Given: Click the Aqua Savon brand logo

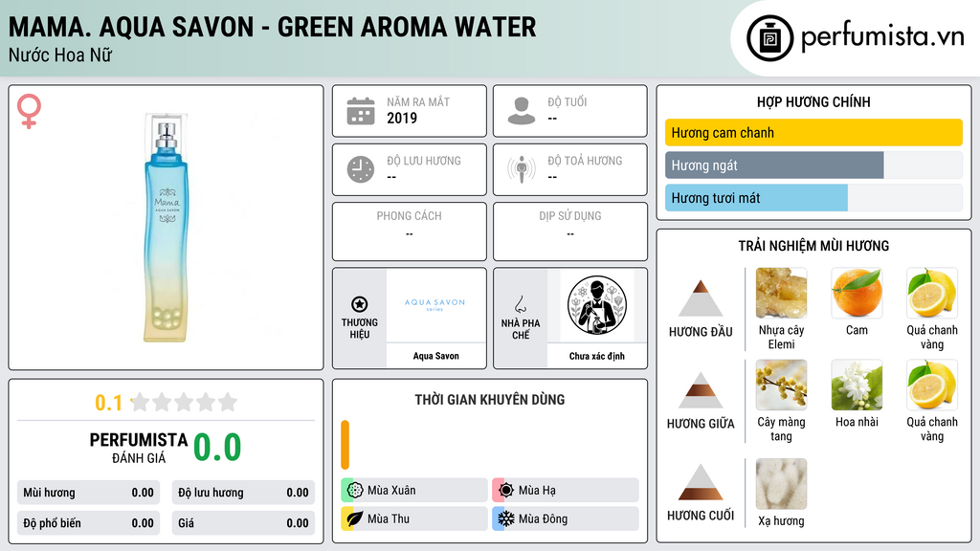Looking at the screenshot, I should point(435,305).
